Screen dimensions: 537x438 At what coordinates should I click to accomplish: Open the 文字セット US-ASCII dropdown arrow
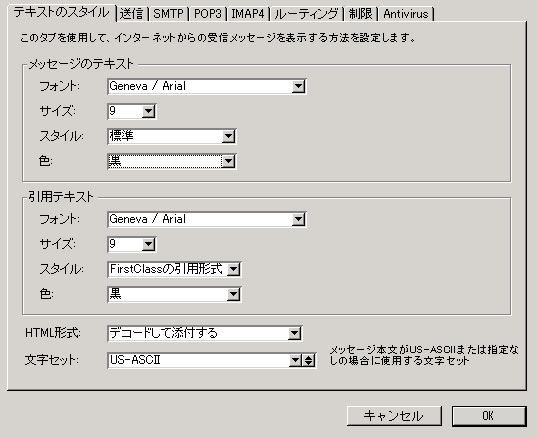[x=295, y=360]
